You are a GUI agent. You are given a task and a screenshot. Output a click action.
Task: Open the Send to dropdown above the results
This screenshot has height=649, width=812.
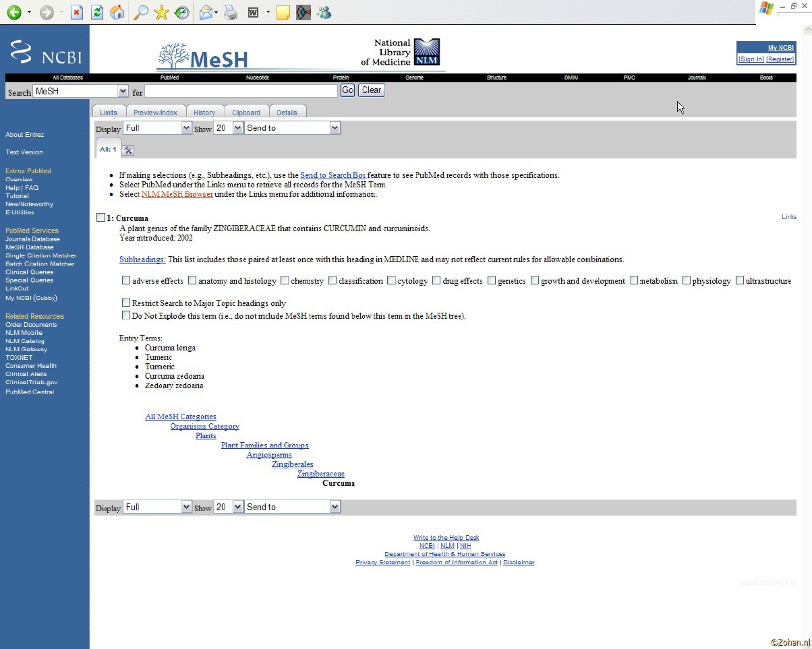(292, 128)
